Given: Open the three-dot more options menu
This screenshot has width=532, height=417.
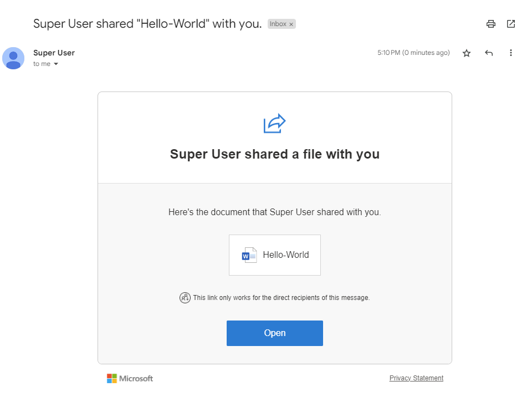Looking at the screenshot, I should tap(511, 53).
